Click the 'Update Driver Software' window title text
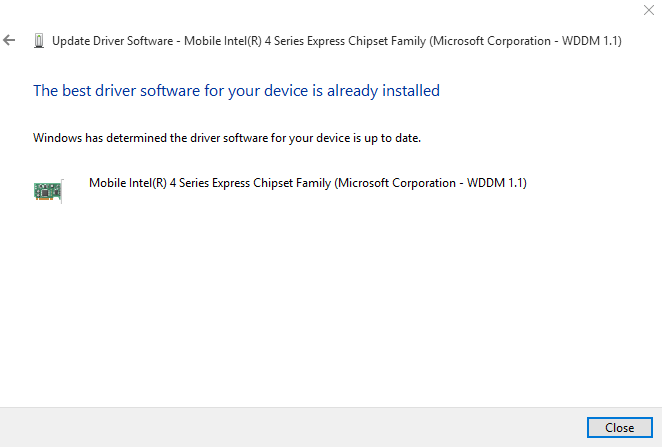The image size is (662, 447). pyautogui.click(x=336, y=41)
